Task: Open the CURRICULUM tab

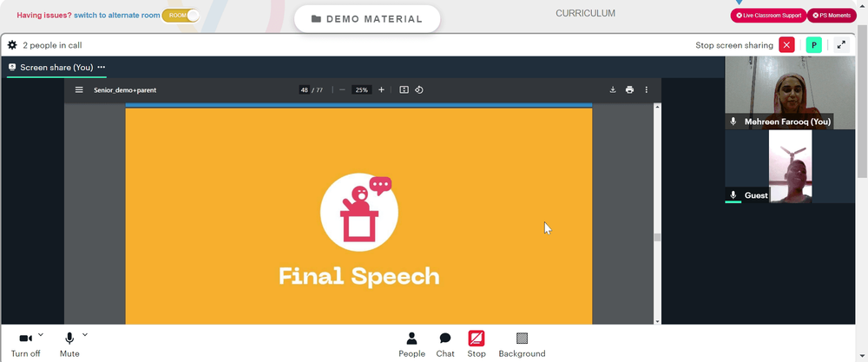Action: [585, 13]
